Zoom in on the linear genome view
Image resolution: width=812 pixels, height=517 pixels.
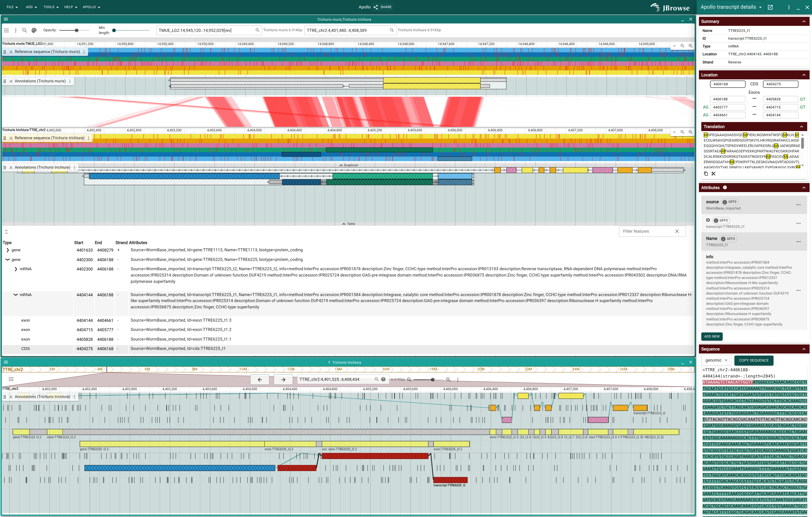coord(448,379)
